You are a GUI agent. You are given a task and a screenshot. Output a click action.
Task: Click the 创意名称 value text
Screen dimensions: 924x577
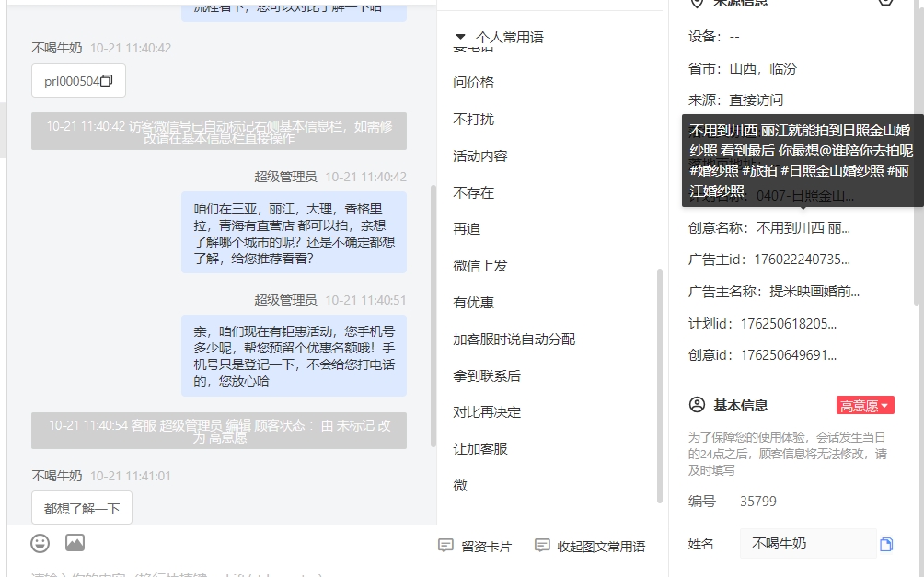click(x=803, y=228)
